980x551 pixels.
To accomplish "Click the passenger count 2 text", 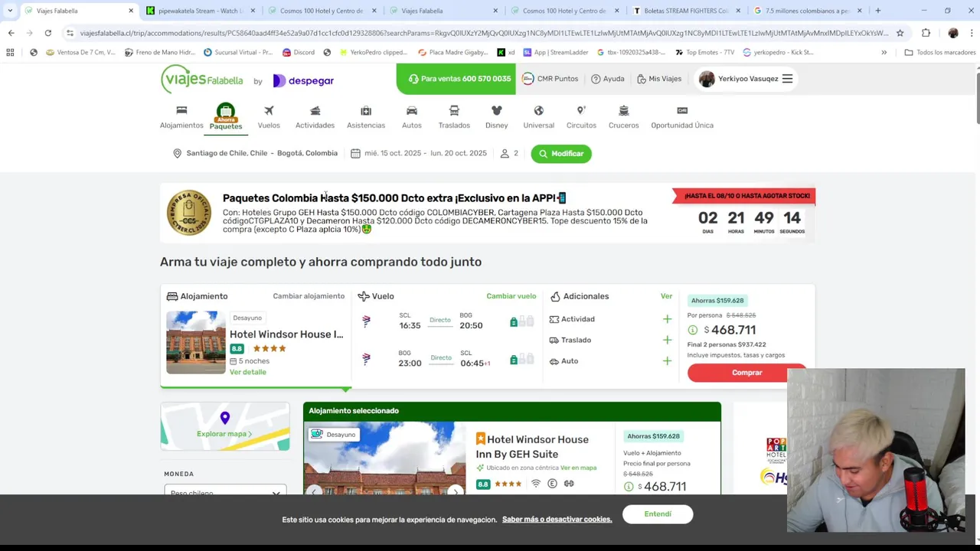I will click(x=515, y=153).
